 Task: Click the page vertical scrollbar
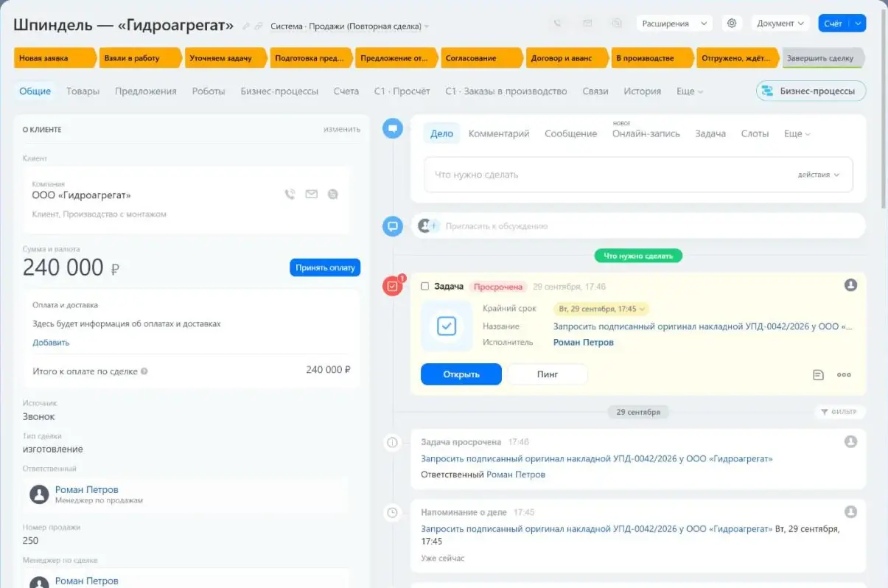point(884,111)
